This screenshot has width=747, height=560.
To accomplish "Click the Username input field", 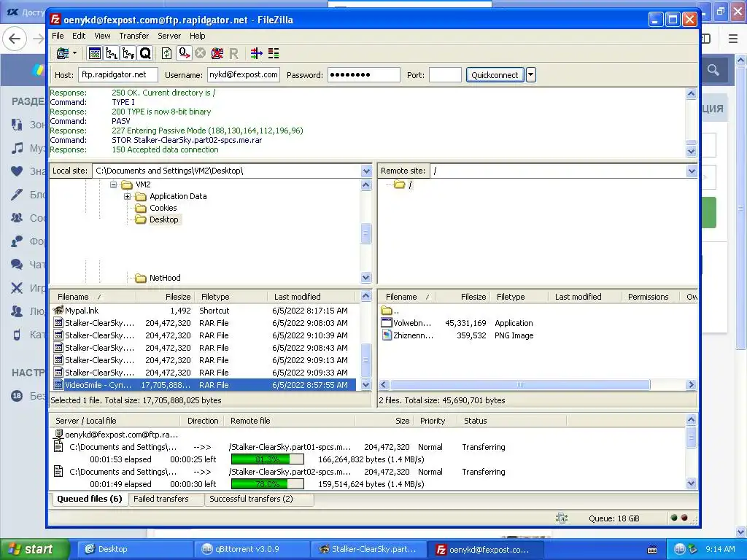I will [244, 75].
